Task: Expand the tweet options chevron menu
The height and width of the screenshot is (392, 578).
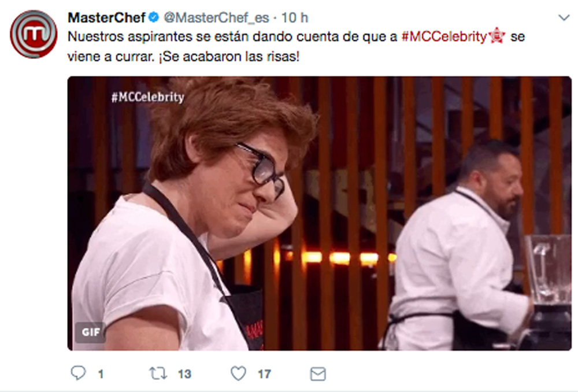Action: click(x=564, y=17)
